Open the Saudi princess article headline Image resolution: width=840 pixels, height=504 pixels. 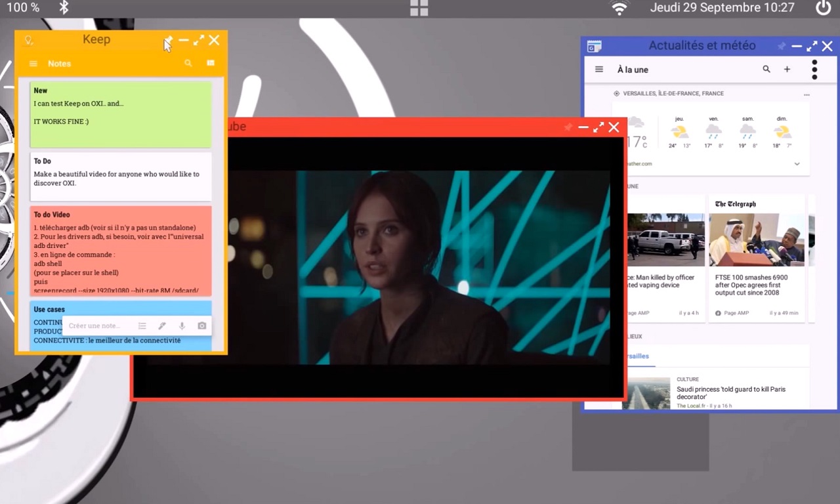point(731,393)
